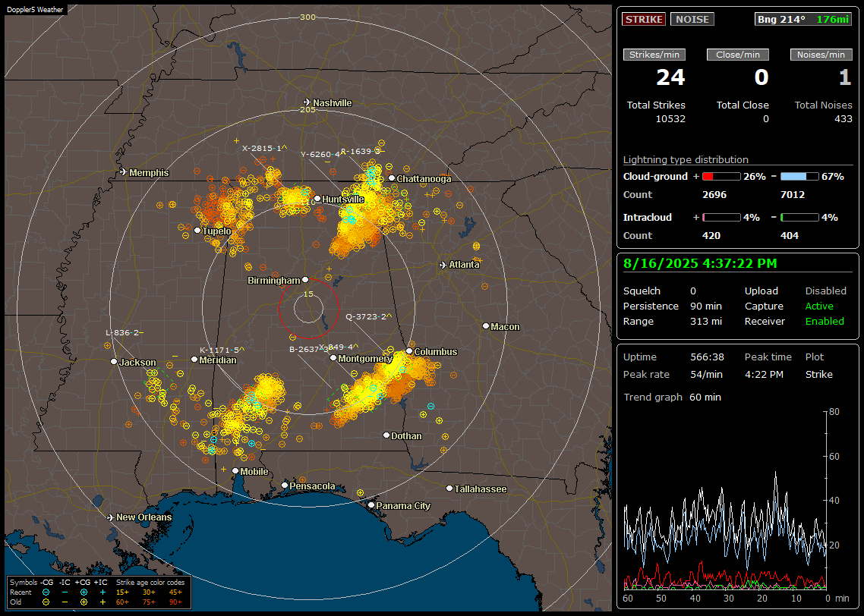
Task: Click the Persistence 90 min value
Action: (x=706, y=306)
